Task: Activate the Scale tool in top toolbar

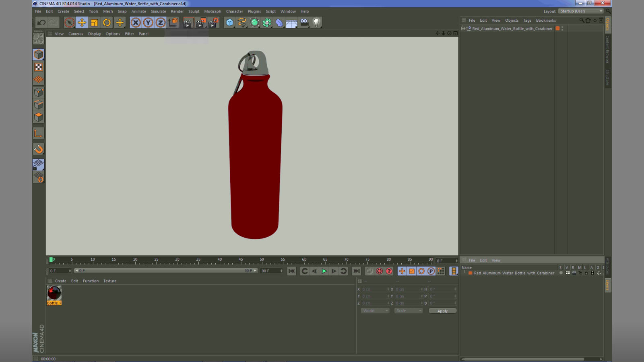Action: point(94,23)
